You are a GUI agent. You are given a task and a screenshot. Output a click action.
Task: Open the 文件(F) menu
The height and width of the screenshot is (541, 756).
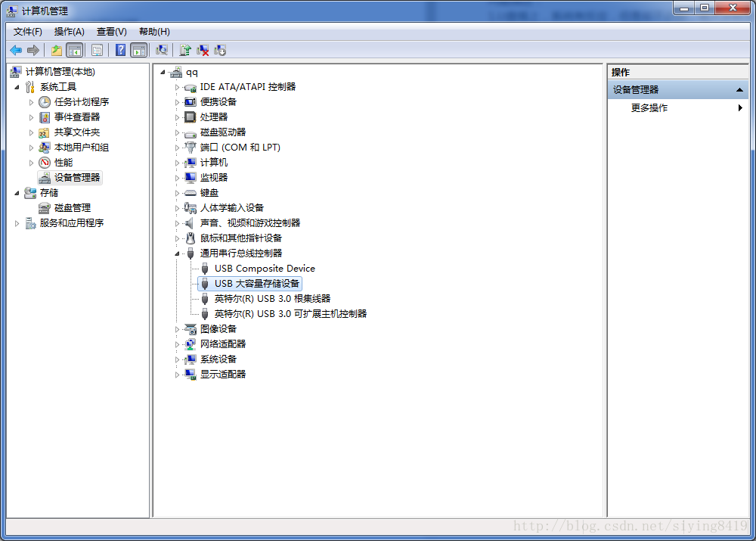[x=27, y=32]
